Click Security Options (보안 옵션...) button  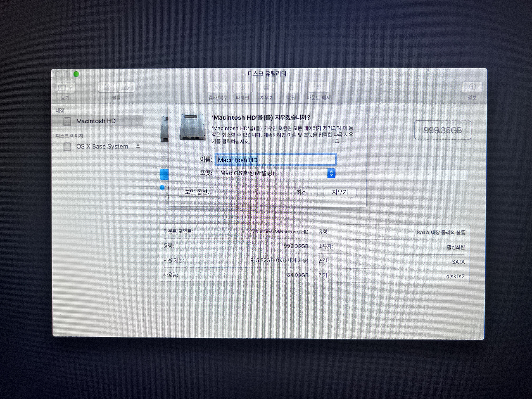click(198, 192)
